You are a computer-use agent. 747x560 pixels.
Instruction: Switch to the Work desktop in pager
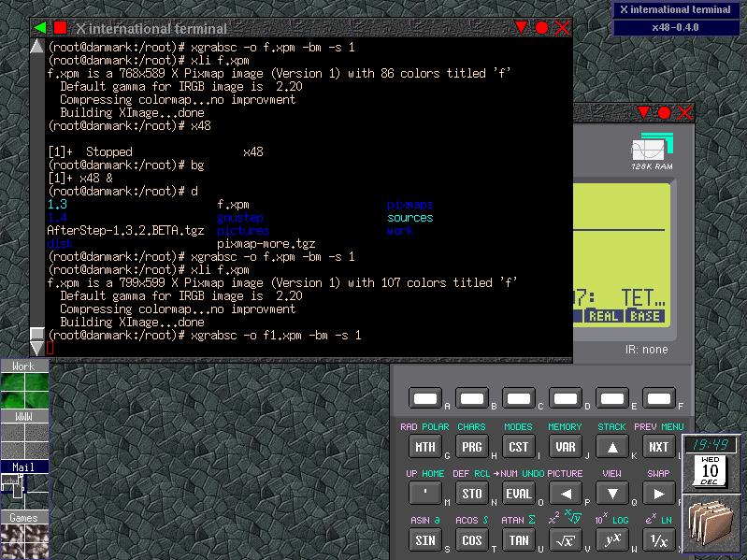24,386
